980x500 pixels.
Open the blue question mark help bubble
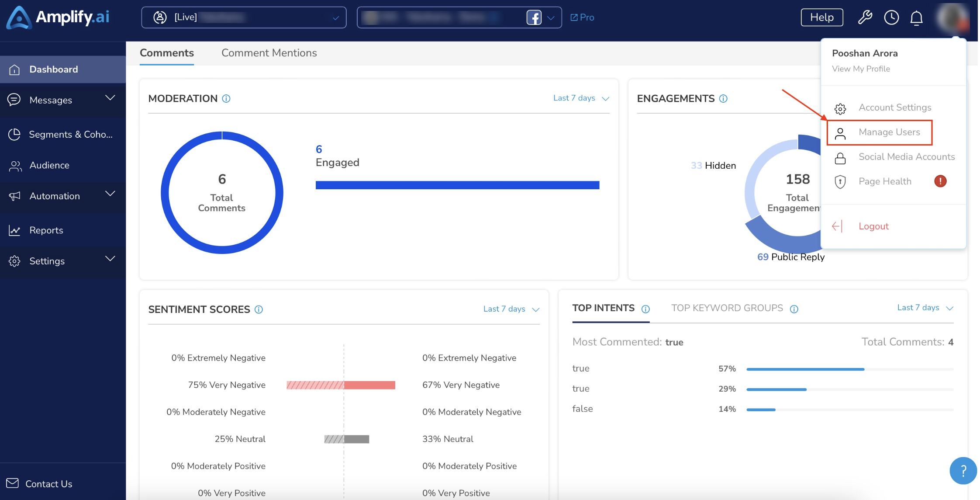pos(963,471)
